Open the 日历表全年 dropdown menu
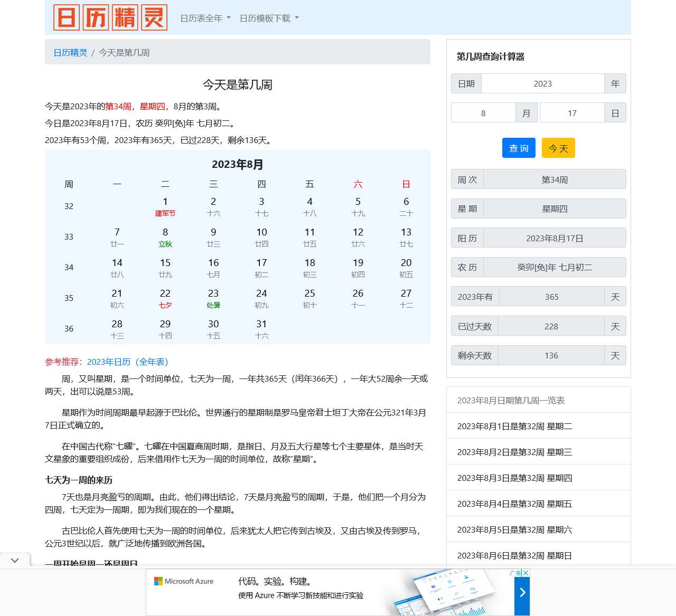This screenshot has width=676, height=616. coord(204,17)
